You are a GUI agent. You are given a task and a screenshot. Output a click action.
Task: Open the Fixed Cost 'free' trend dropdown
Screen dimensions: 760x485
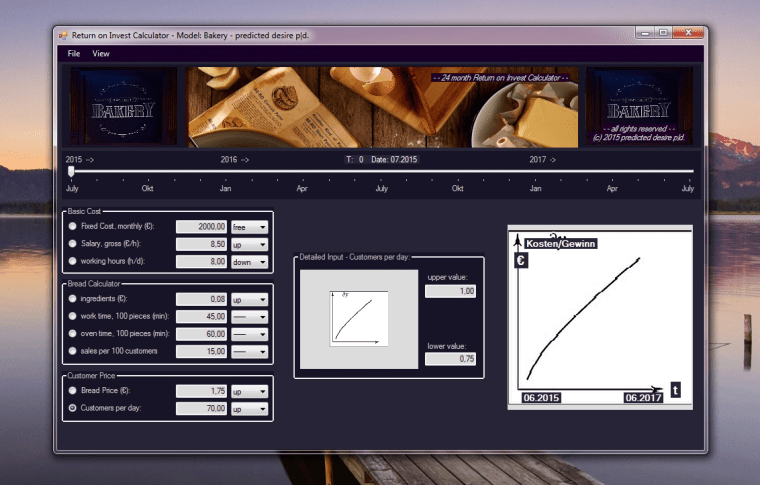250,227
